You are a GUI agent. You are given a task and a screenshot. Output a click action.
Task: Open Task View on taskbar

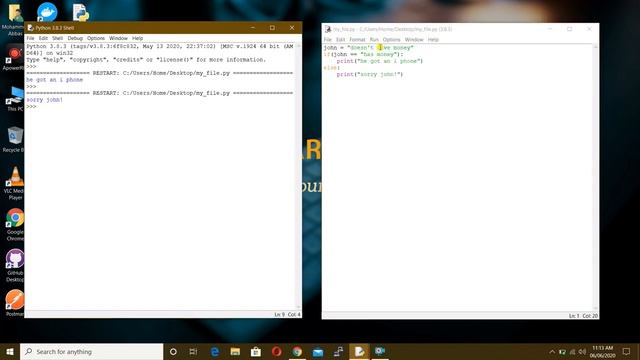(x=193, y=351)
